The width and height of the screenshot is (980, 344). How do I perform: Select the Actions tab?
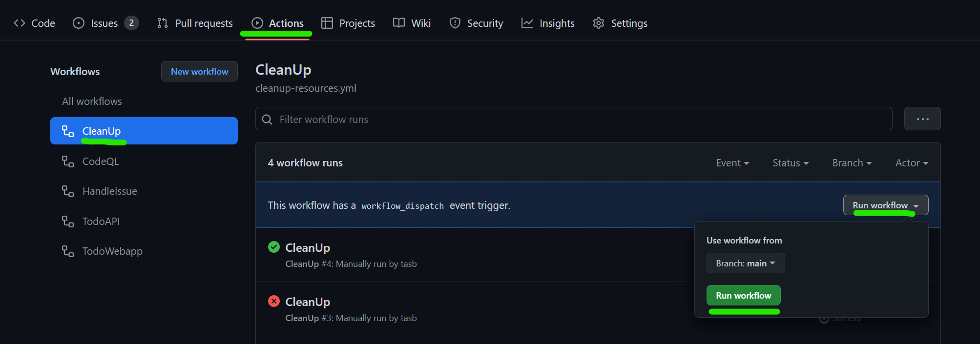(x=277, y=23)
